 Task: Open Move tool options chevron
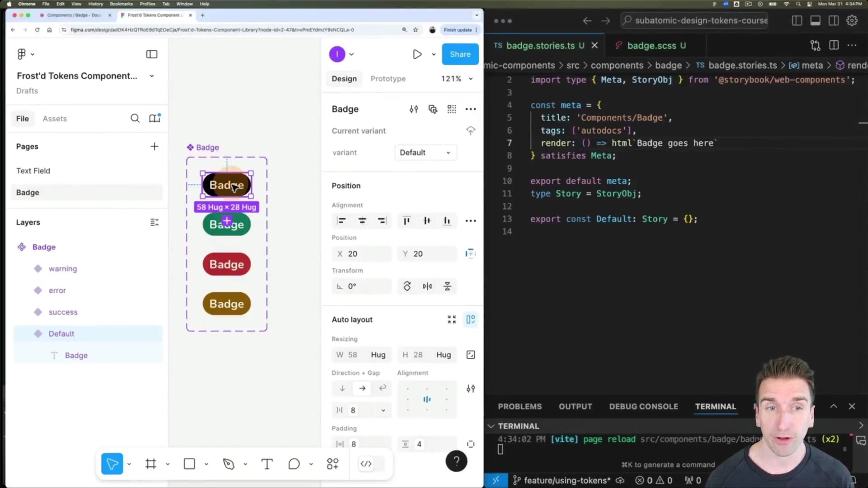tap(129, 464)
